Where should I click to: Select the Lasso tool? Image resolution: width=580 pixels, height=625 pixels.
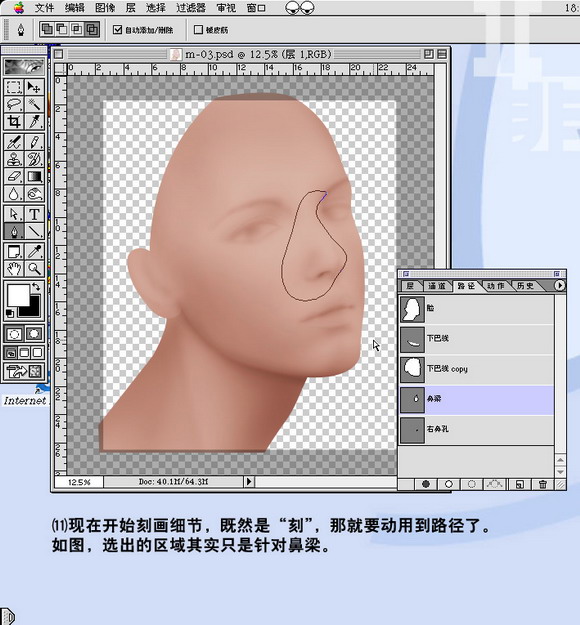point(14,104)
